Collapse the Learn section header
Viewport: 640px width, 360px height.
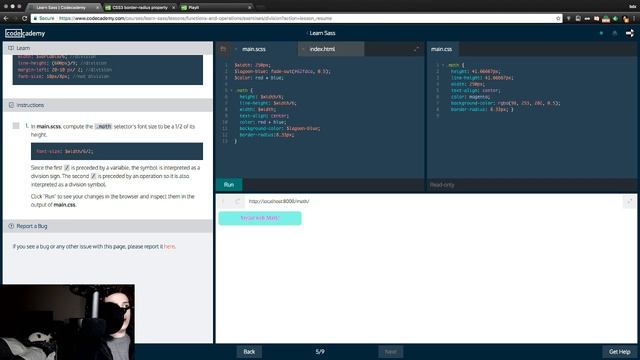pos(108,48)
